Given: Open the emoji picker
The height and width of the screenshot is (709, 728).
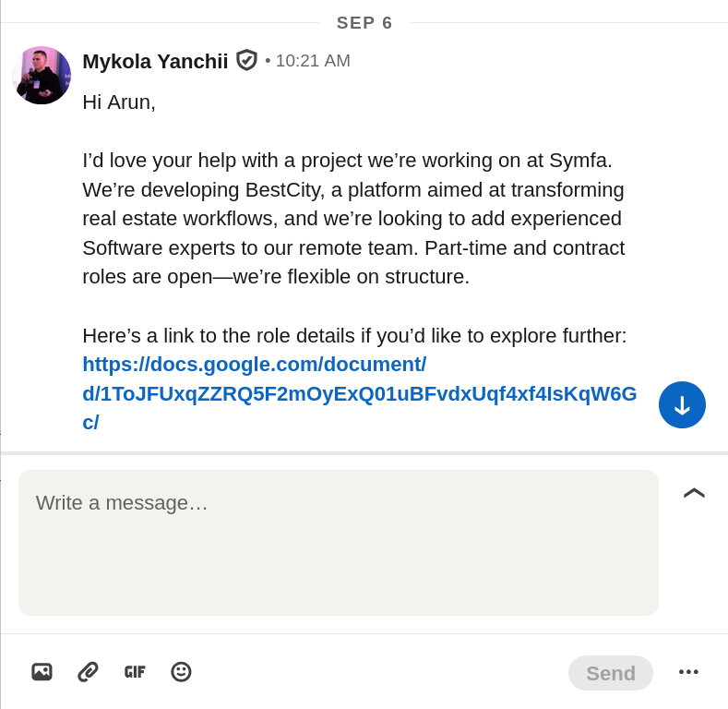Looking at the screenshot, I should pyautogui.click(x=181, y=672).
